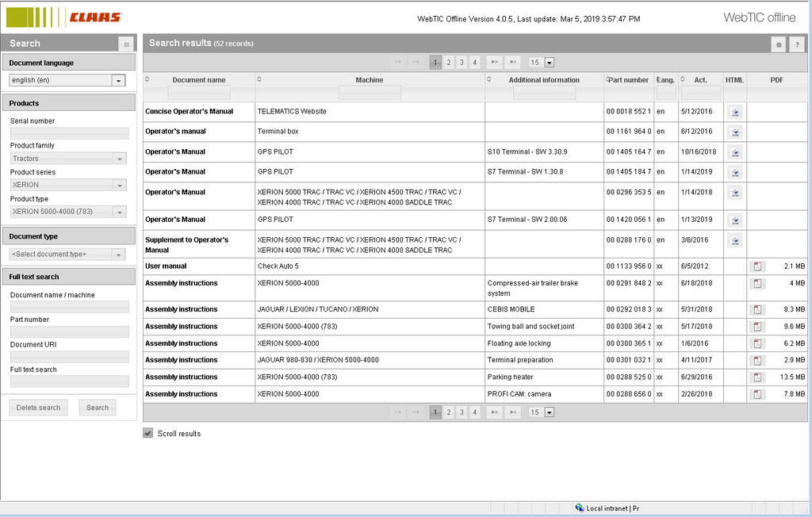Image resolution: width=812 pixels, height=517 pixels.
Task: Toggle the Scroll results checkbox
Action: pos(147,433)
